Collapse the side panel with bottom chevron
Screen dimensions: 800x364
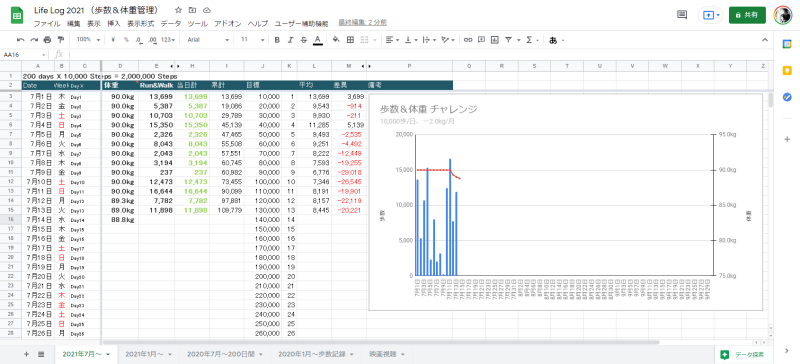click(x=787, y=351)
